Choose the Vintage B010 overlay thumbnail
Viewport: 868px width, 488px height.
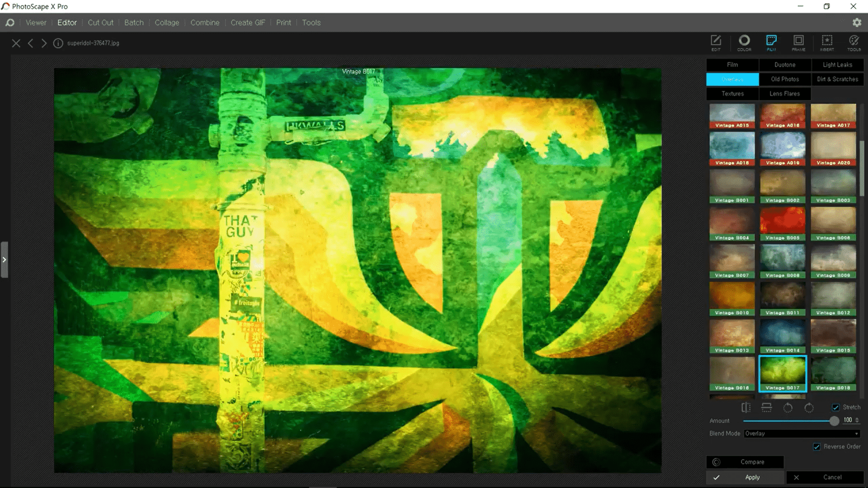pos(732,299)
